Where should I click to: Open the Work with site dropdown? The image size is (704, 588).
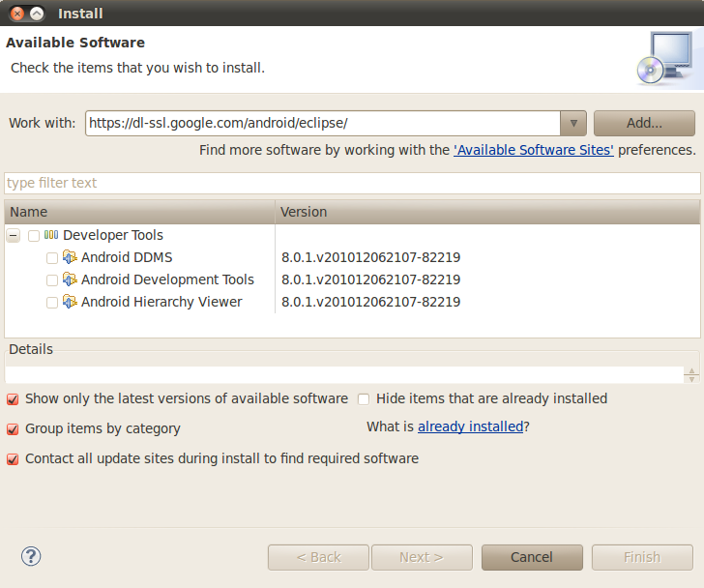tap(573, 124)
